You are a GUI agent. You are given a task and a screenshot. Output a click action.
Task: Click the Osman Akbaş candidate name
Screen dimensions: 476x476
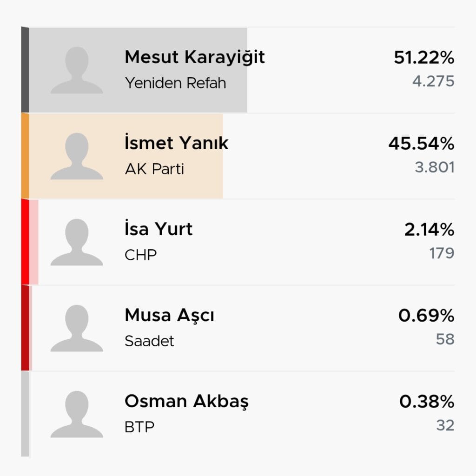point(186,401)
